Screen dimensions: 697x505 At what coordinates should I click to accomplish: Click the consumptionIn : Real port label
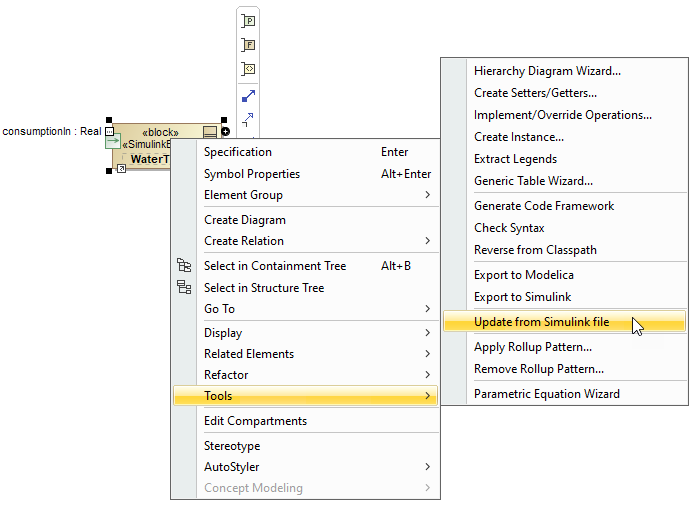click(x=52, y=131)
